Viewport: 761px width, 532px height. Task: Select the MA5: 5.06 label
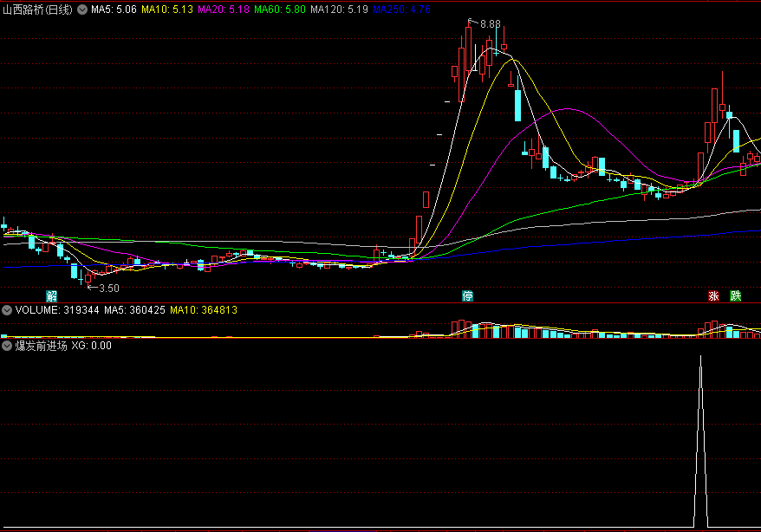(x=114, y=10)
